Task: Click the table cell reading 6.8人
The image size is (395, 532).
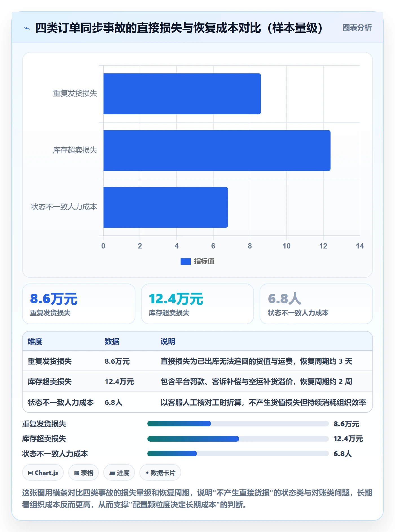Action: [113, 402]
